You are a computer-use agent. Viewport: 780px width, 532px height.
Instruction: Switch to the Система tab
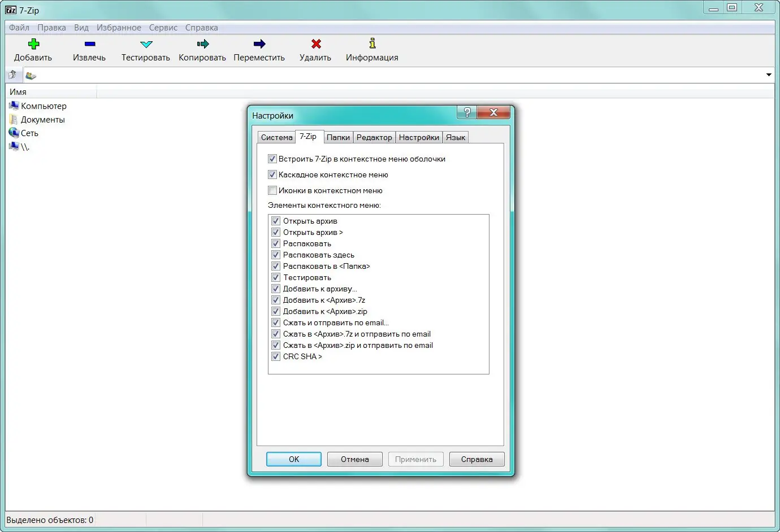click(x=276, y=137)
